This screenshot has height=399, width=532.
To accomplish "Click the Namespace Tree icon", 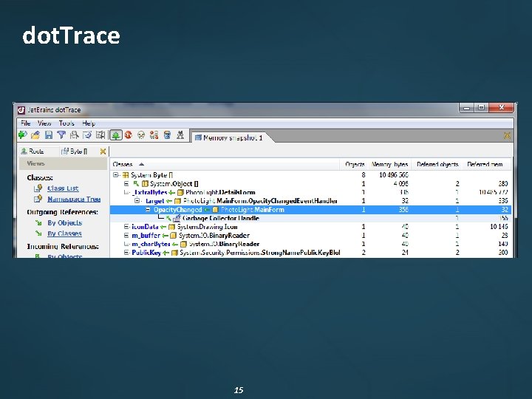I will (38, 199).
